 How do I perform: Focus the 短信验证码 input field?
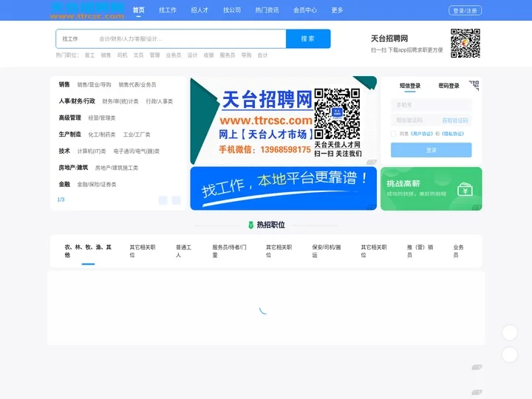[415, 120]
